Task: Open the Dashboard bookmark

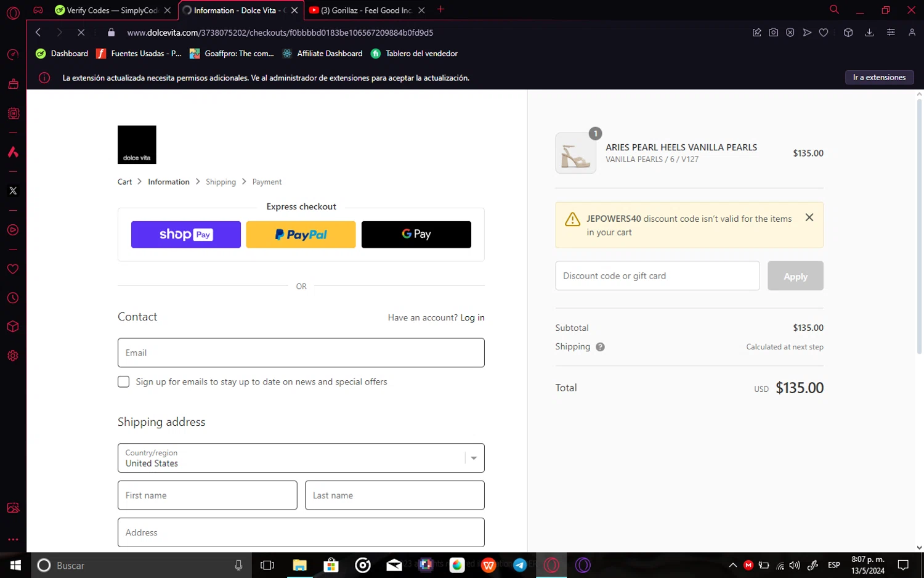Action: coord(62,54)
